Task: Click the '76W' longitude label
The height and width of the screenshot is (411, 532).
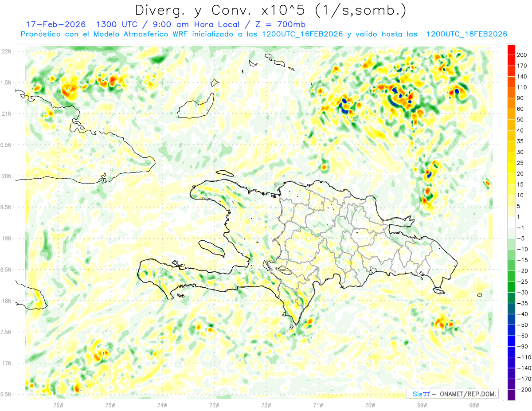Action: (58, 405)
